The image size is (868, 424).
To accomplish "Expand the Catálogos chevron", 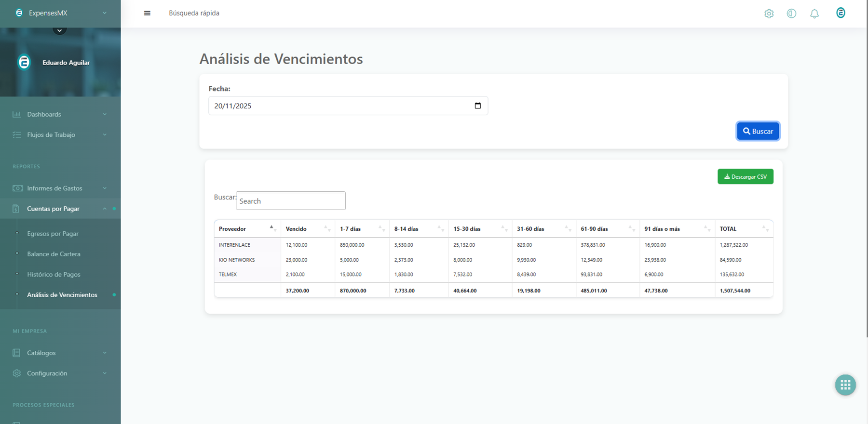I will 105,353.
